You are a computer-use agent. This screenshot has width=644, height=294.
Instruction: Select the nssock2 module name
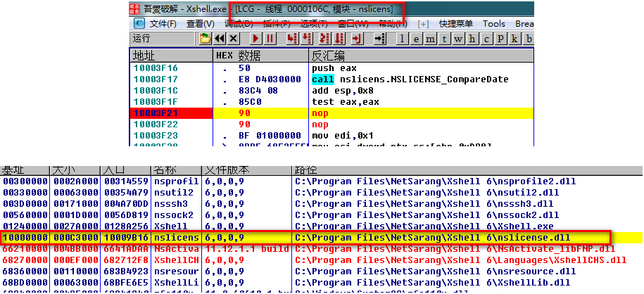click(174, 215)
